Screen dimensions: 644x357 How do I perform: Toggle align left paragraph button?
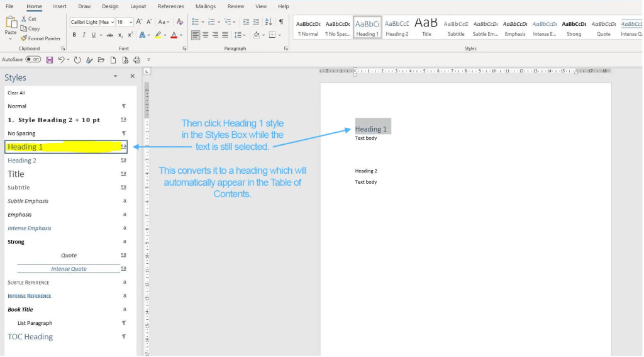[196, 35]
